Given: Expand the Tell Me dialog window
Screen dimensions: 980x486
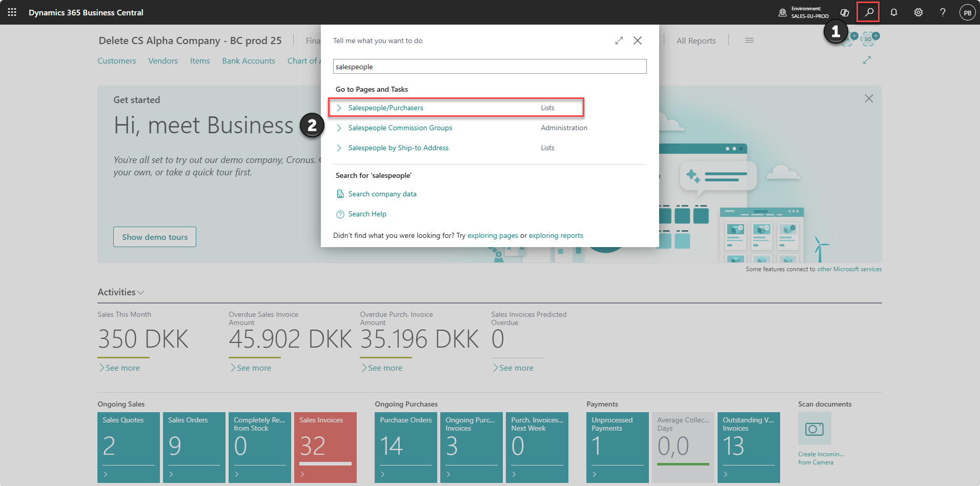Looking at the screenshot, I should pos(619,40).
